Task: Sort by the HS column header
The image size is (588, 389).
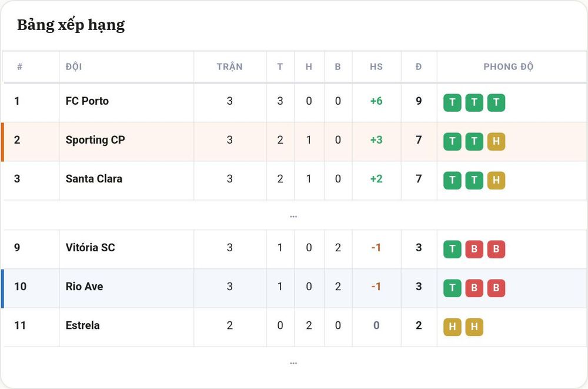Action: (376, 67)
